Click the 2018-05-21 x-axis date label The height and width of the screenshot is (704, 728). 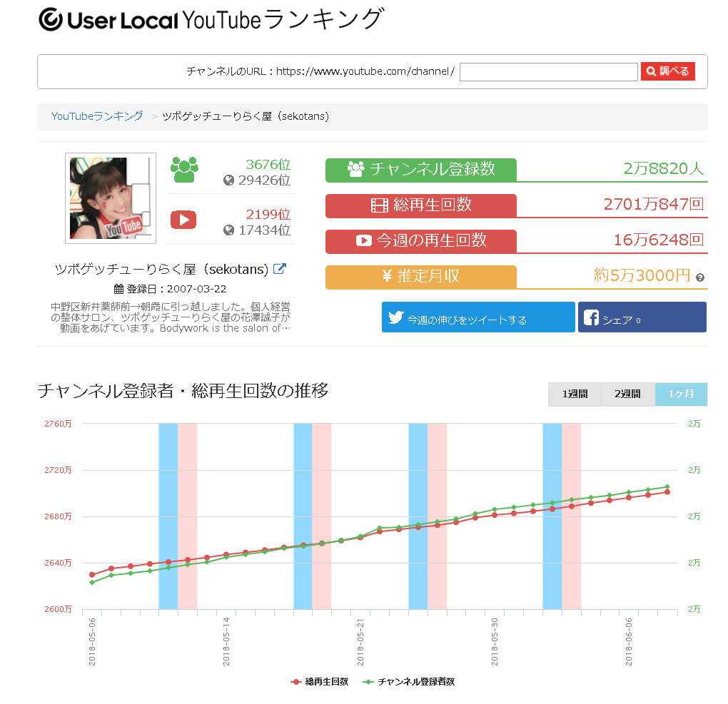pos(360,642)
